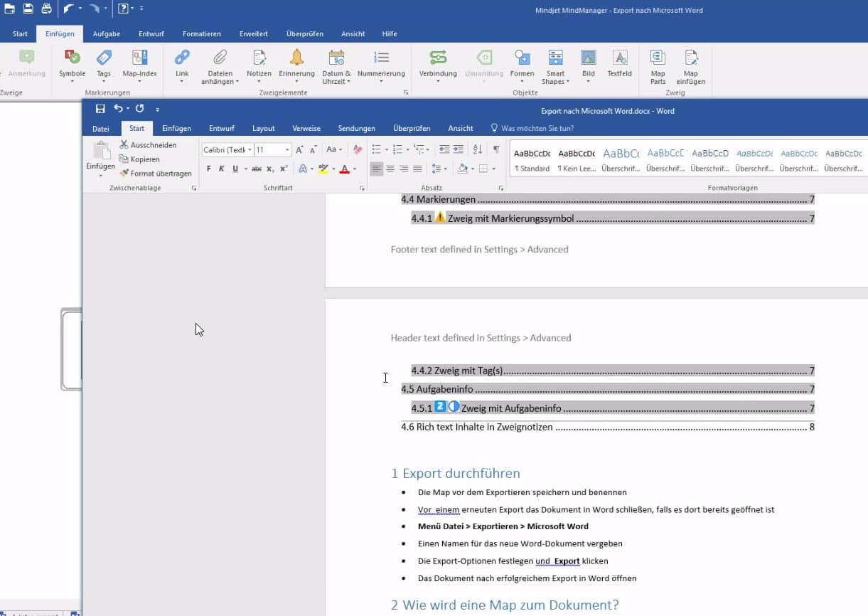Open Word's Datei tab

[x=101, y=128]
